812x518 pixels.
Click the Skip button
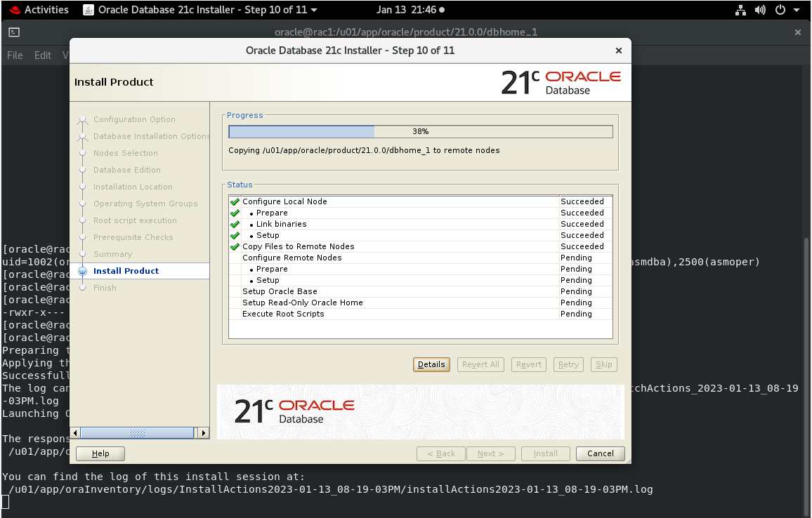coord(604,364)
